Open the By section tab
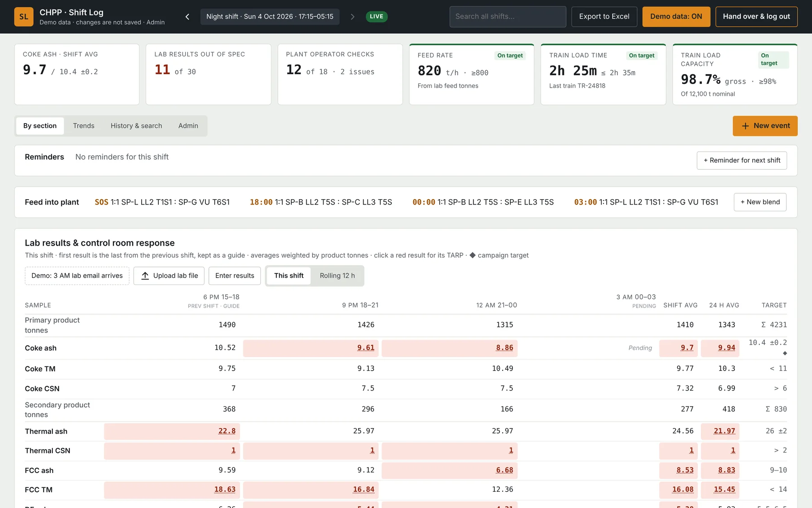The width and height of the screenshot is (812, 508). tap(40, 126)
